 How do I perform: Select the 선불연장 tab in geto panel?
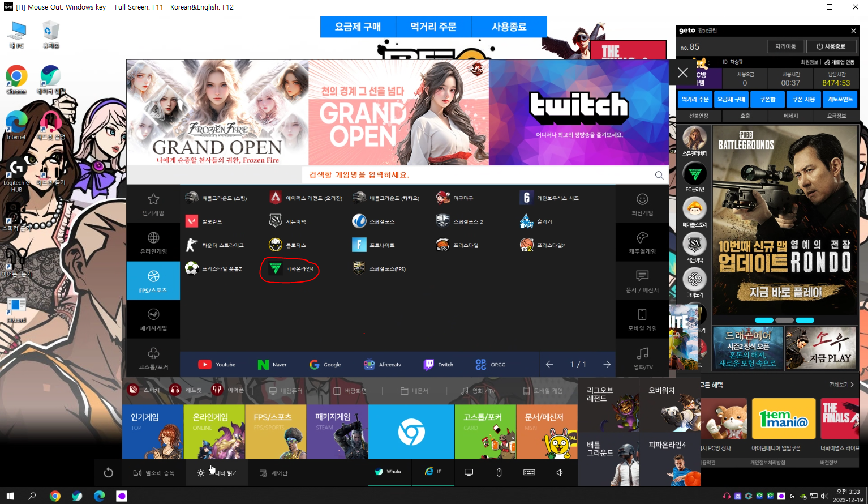click(699, 116)
